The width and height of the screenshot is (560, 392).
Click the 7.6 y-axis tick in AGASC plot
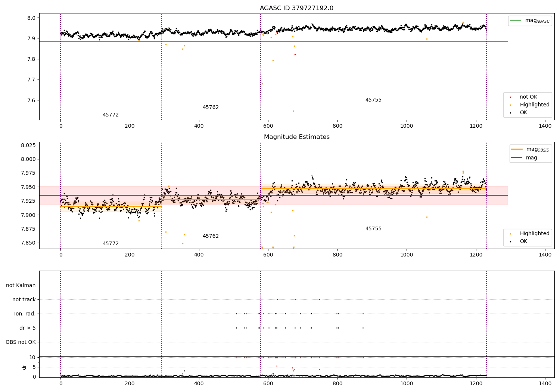point(32,100)
